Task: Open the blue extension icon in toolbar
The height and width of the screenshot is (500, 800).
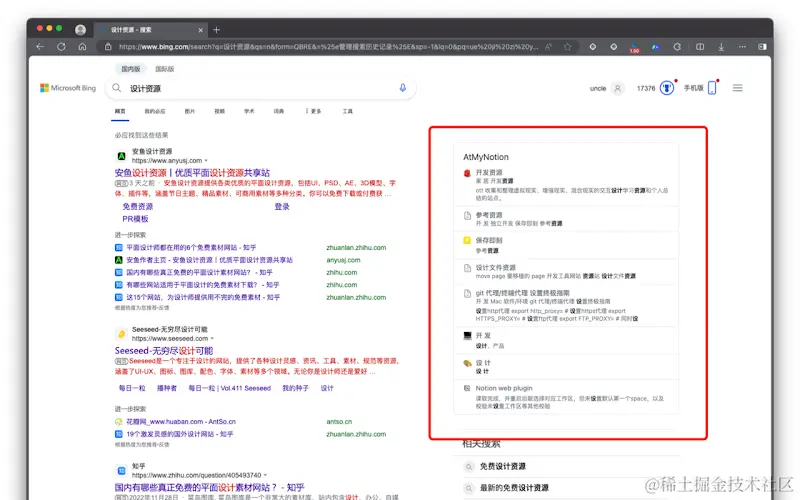Action: click(x=656, y=46)
